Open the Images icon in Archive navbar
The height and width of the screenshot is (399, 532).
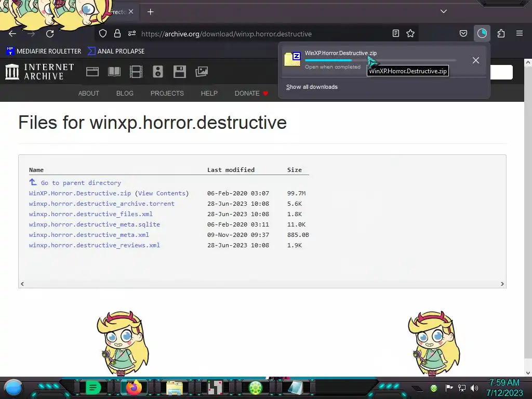202,72
